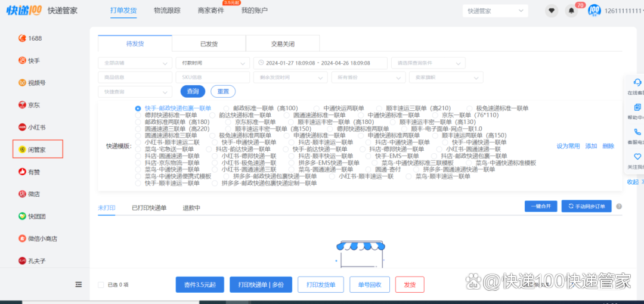This screenshot has height=304, width=644.
Task: Select 顺丰速运三联单 (高210) radio
Action: [379, 108]
